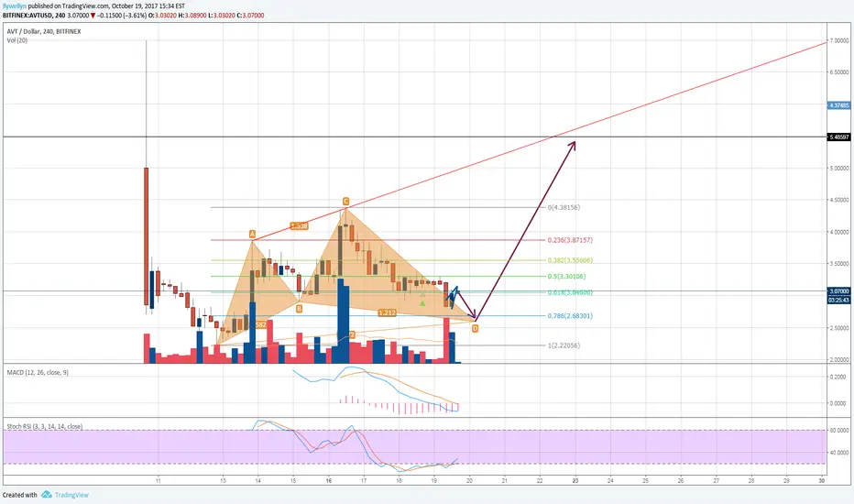The width and height of the screenshot is (854, 504).
Task: Click date 26 on time axis
Action: [x=681, y=480]
